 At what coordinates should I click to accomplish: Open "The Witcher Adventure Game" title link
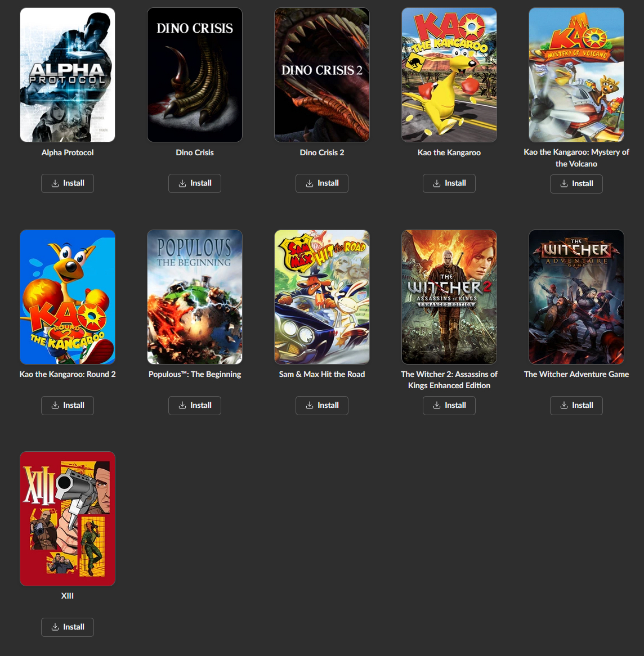(x=576, y=374)
